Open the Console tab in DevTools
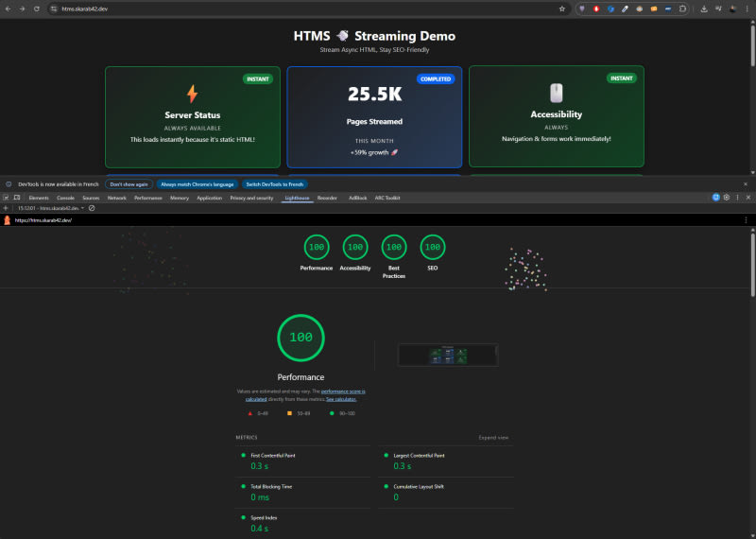 (65, 198)
